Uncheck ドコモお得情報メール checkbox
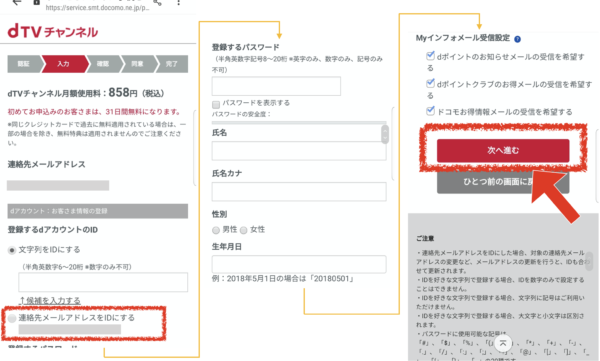Screen dimensions: 600x361 [430, 111]
